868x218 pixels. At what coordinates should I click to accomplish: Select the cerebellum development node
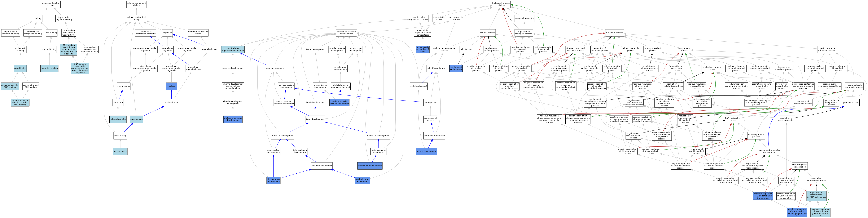pyautogui.click(x=370, y=166)
